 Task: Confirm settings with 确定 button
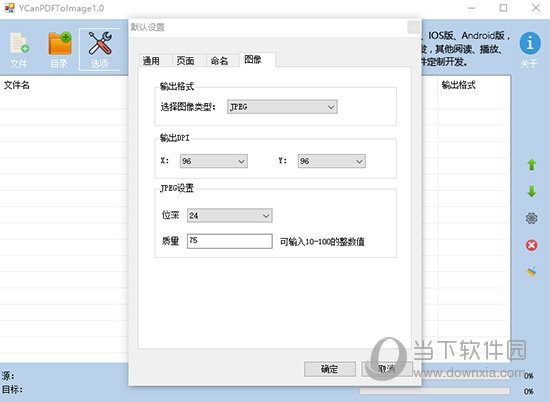coord(330,369)
